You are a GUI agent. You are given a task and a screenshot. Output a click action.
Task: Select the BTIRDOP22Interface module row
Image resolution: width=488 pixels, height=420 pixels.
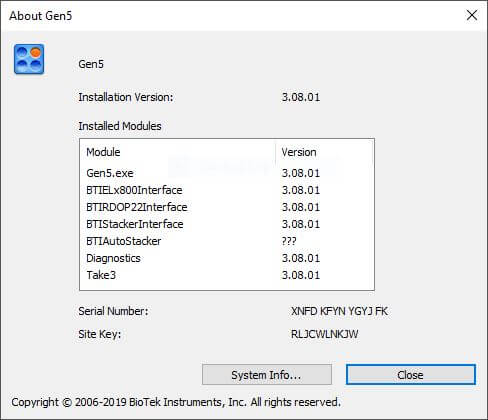[227, 207]
